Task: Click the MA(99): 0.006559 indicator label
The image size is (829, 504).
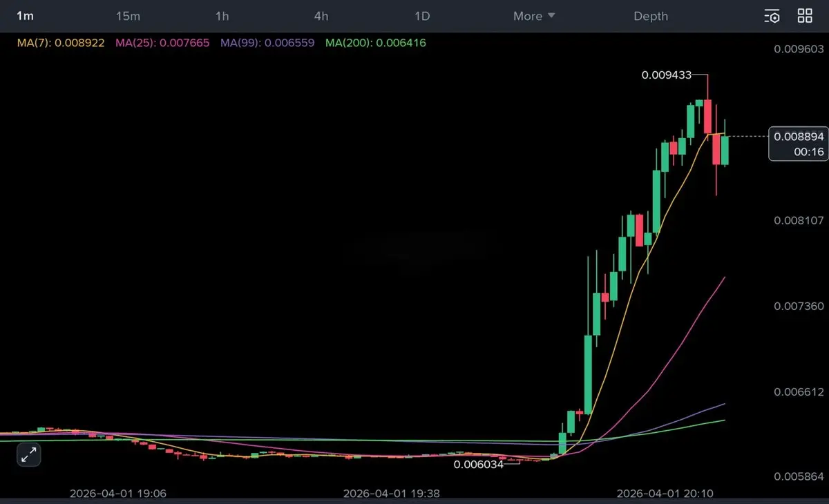Action: 268,43
